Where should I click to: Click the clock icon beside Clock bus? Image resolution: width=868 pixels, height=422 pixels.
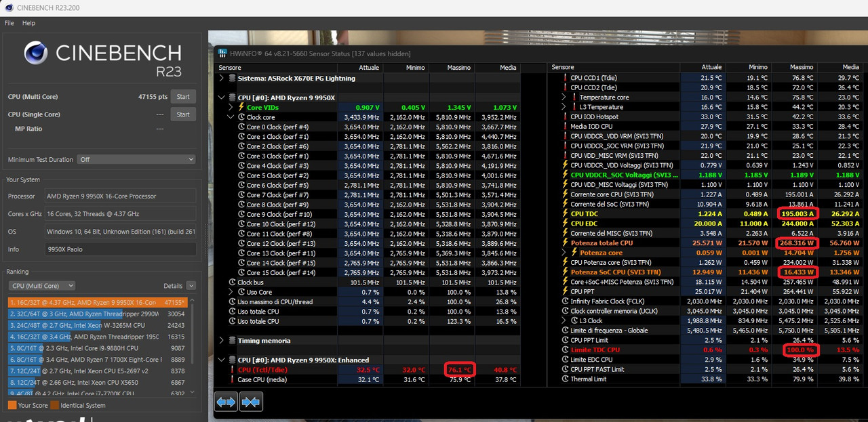click(x=233, y=282)
